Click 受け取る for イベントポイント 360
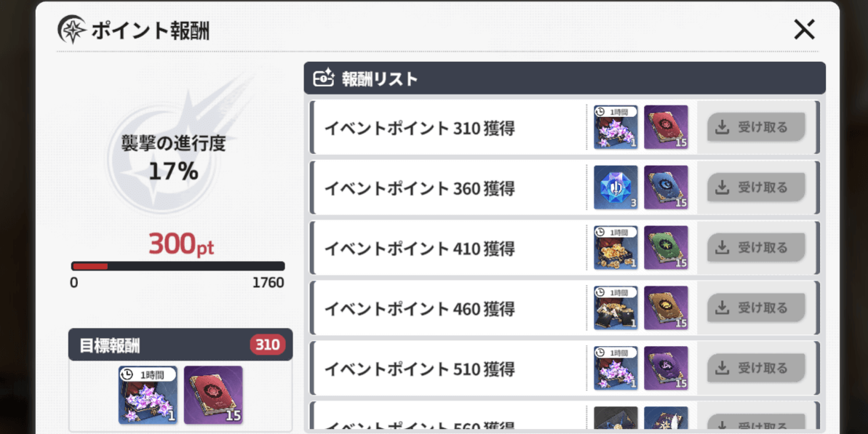 (x=756, y=188)
